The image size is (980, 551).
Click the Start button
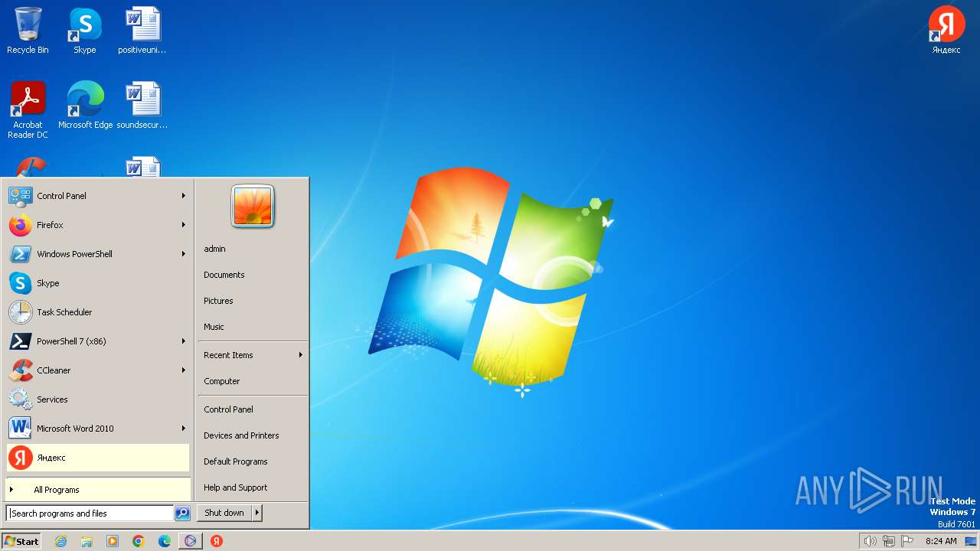point(21,541)
